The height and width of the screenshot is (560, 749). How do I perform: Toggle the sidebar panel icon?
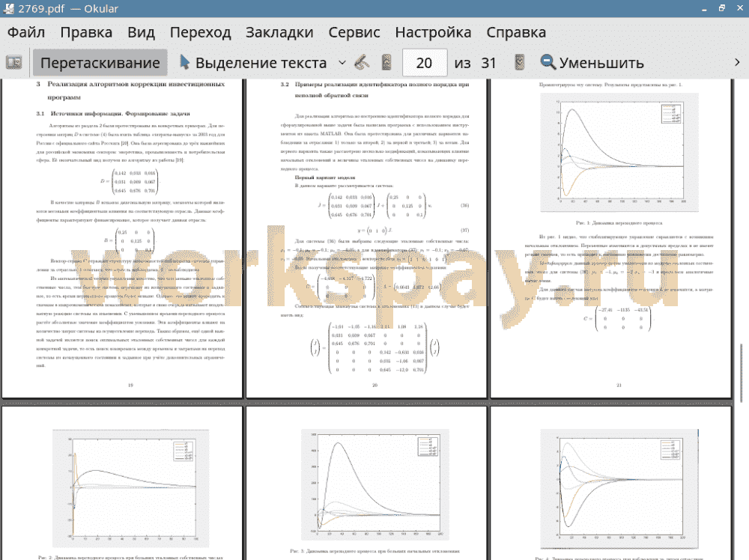(13, 63)
